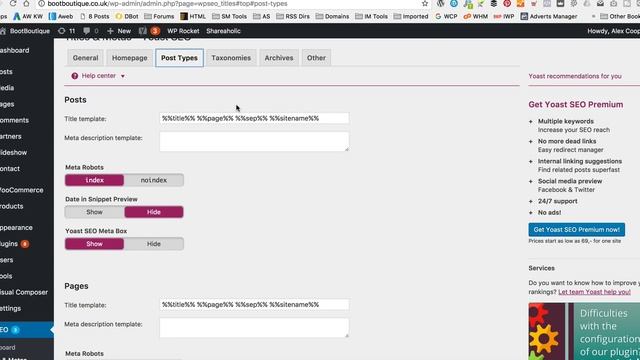Open the SM Tools bookmark folder

tap(230, 16)
